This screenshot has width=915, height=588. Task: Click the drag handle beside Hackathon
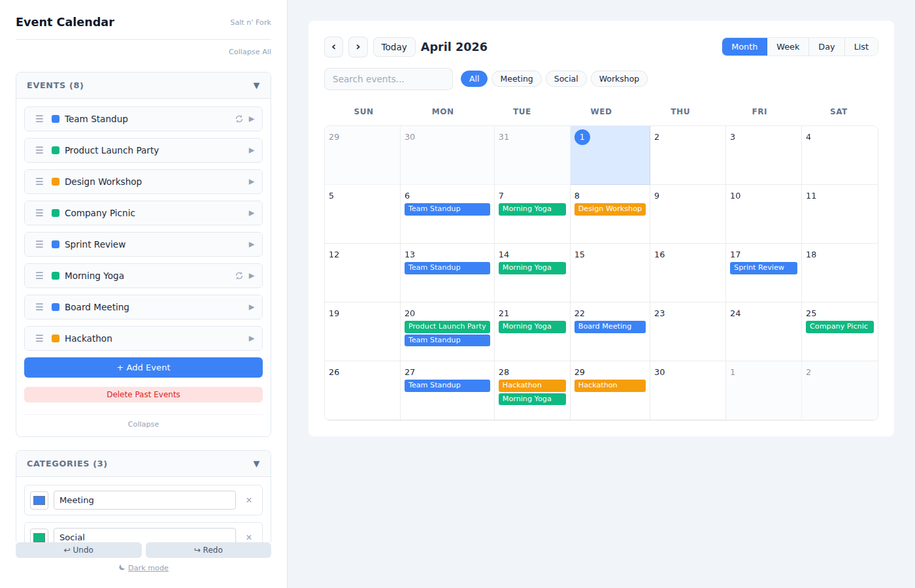39,338
